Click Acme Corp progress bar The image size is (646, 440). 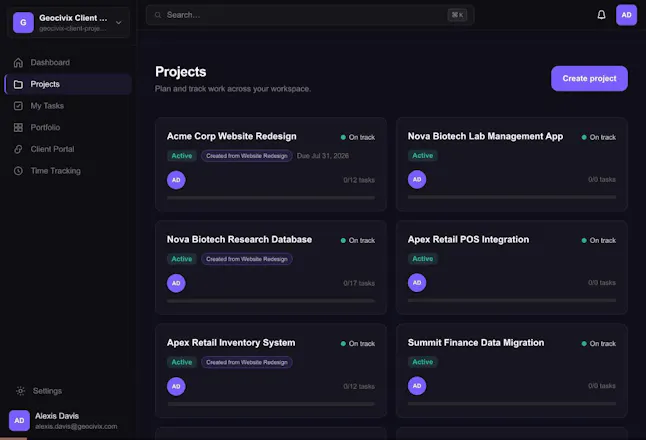click(271, 198)
